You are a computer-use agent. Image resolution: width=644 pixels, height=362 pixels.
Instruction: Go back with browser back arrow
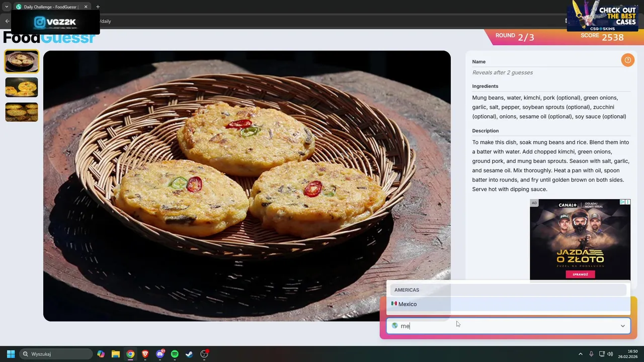click(7, 21)
